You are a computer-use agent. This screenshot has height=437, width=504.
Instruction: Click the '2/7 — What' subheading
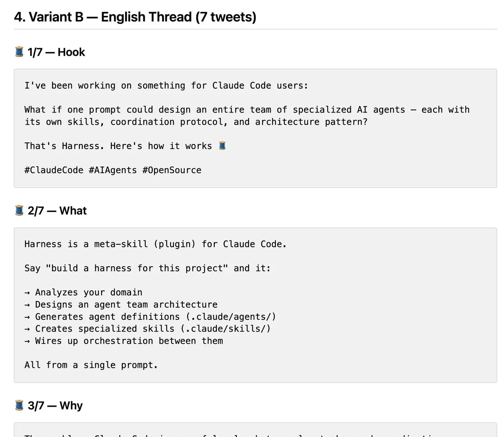(57, 210)
